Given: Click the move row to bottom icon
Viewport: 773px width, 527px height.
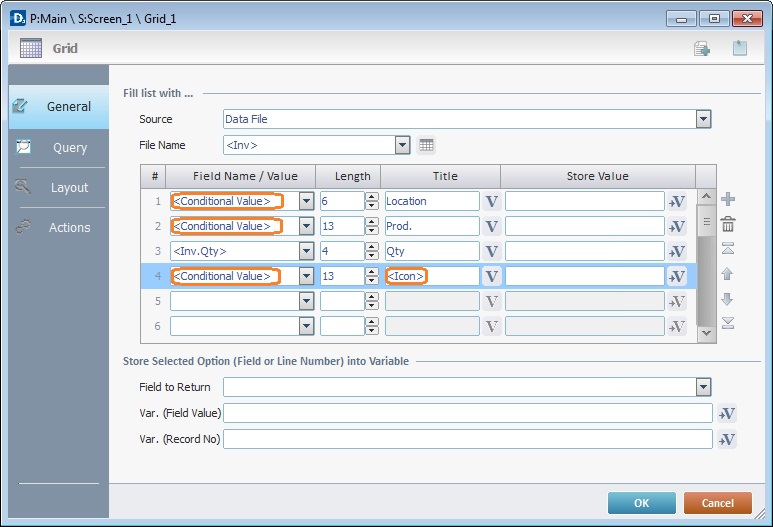Looking at the screenshot, I should click(728, 323).
